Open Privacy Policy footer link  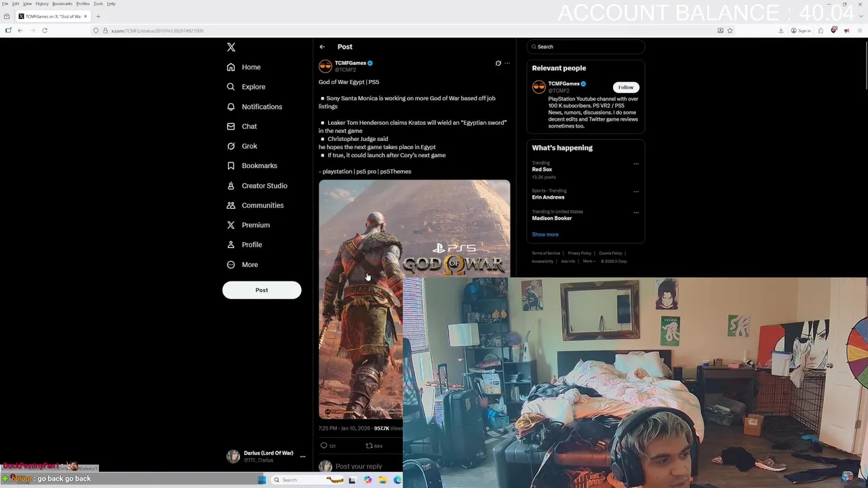(579, 253)
